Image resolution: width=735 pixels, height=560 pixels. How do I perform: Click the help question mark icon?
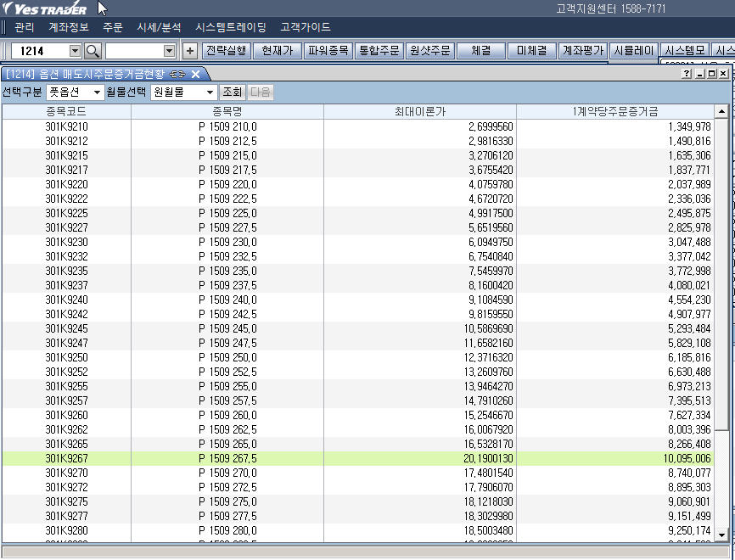[686, 75]
